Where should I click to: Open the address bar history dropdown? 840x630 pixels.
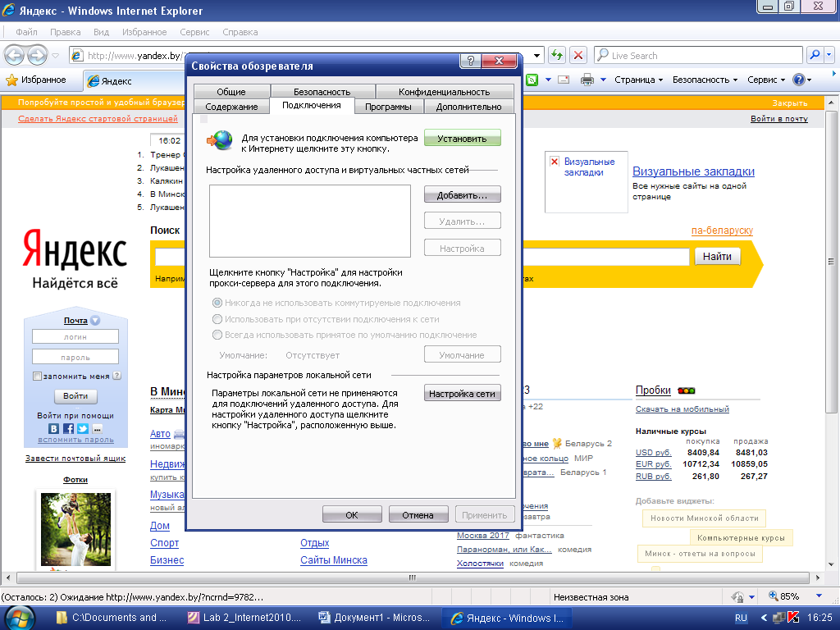pos(536,55)
